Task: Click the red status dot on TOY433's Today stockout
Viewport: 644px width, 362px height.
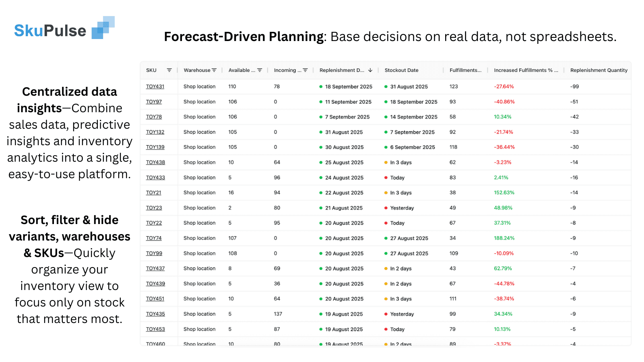Action: click(x=385, y=177)
